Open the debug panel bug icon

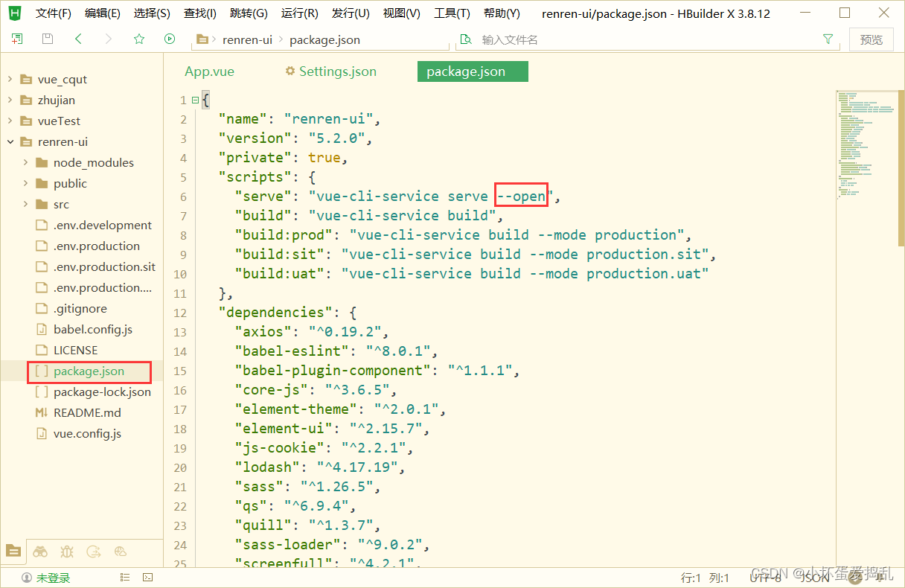66,551
